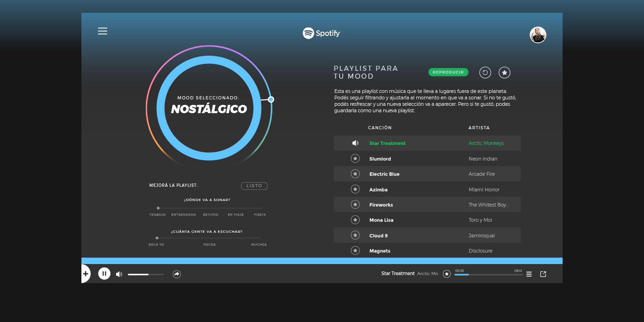
Task: Set location slider to ESTUDIO
Action: pos(211,214)
